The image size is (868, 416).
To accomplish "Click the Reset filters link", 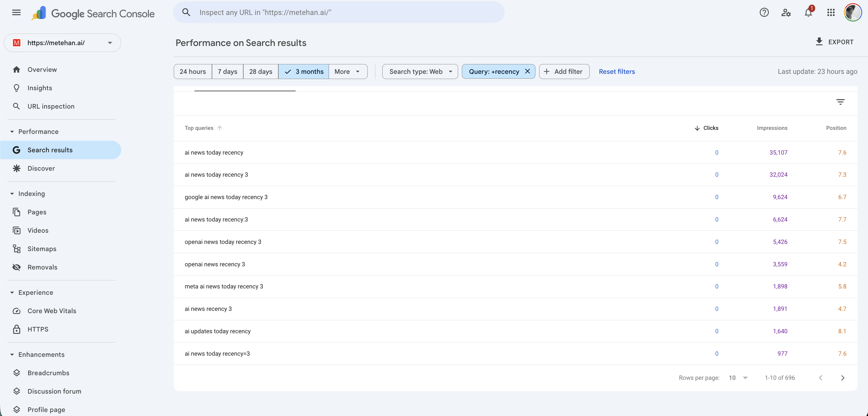I will (616, 72).
